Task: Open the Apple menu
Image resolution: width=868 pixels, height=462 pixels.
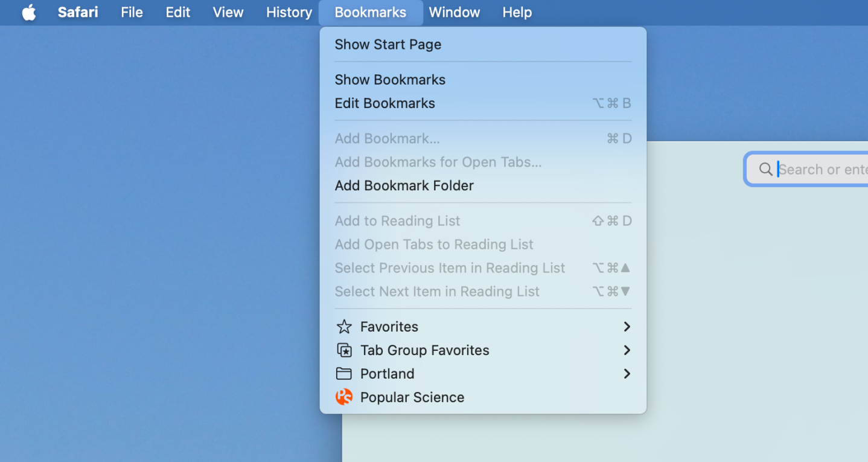Action: click(x=28, y=12)
